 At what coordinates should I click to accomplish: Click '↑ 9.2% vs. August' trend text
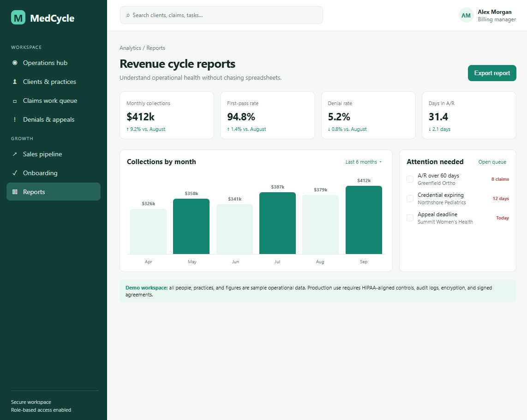(146, 129)
